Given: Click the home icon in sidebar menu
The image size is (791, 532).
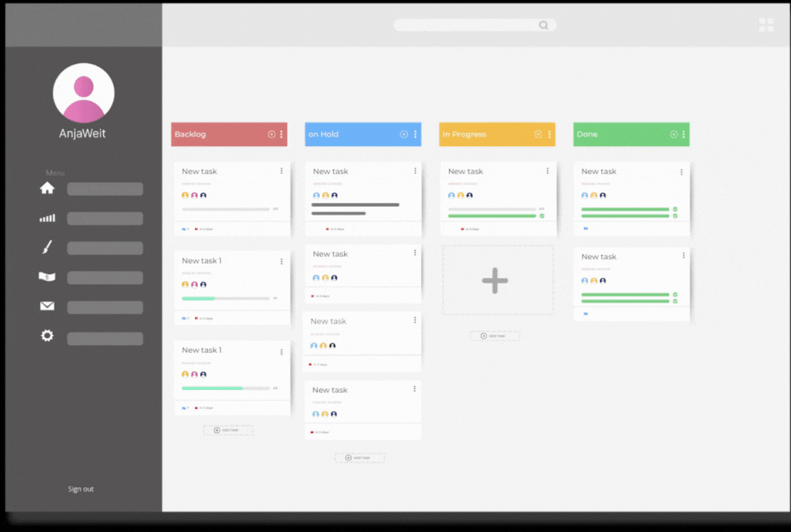Looking at the screenshot, I should click(47, 188).
